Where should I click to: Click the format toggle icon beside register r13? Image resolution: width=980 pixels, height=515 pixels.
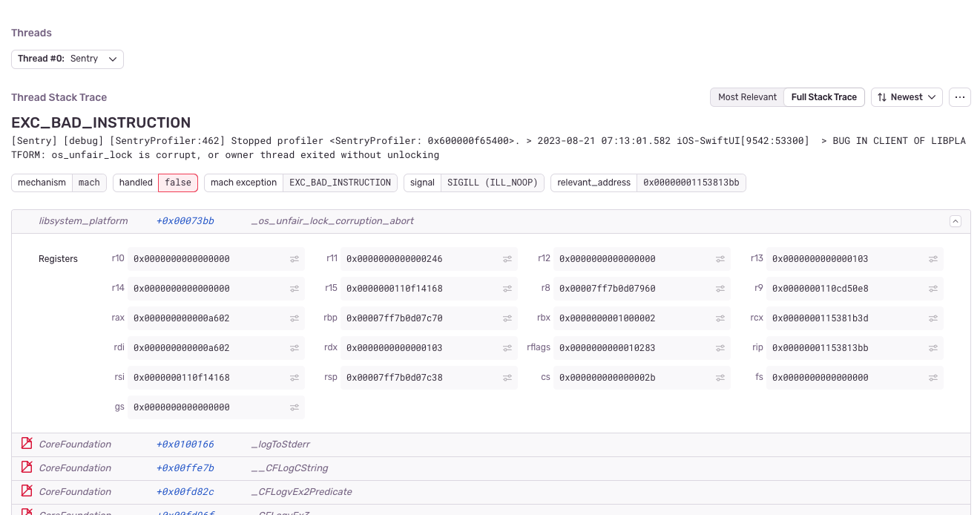click(933, 258)
